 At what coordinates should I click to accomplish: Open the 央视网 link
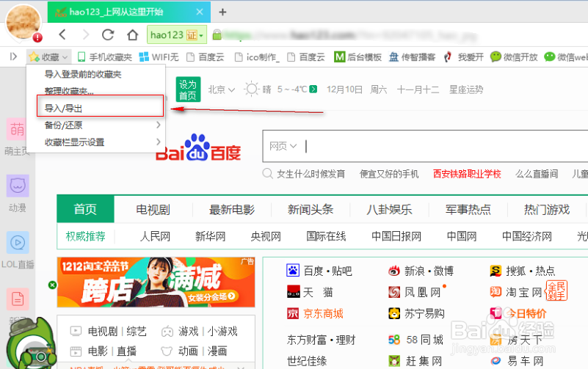coord(266,236)
